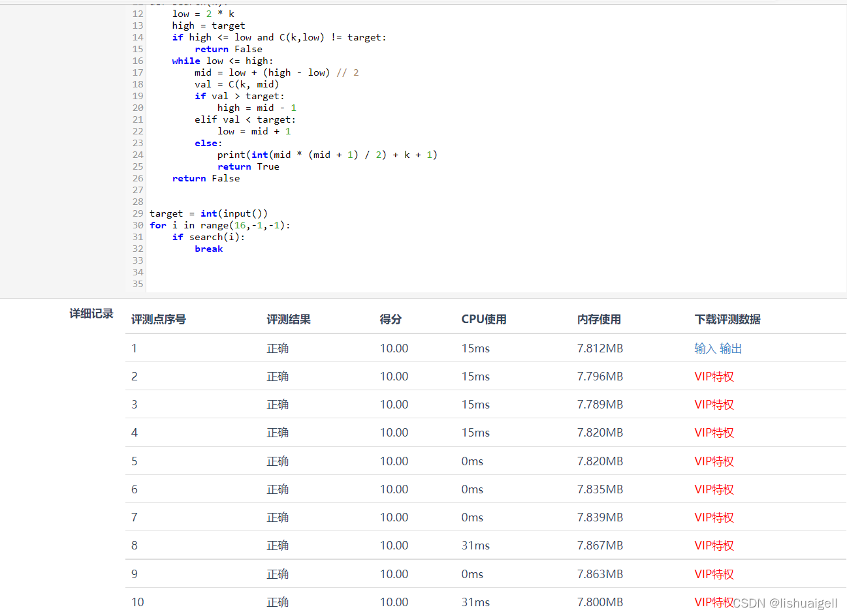The height and width of the screenshot is (616, 847).
Task: Click memory value 7.796MB
Action: click(600, 377)
